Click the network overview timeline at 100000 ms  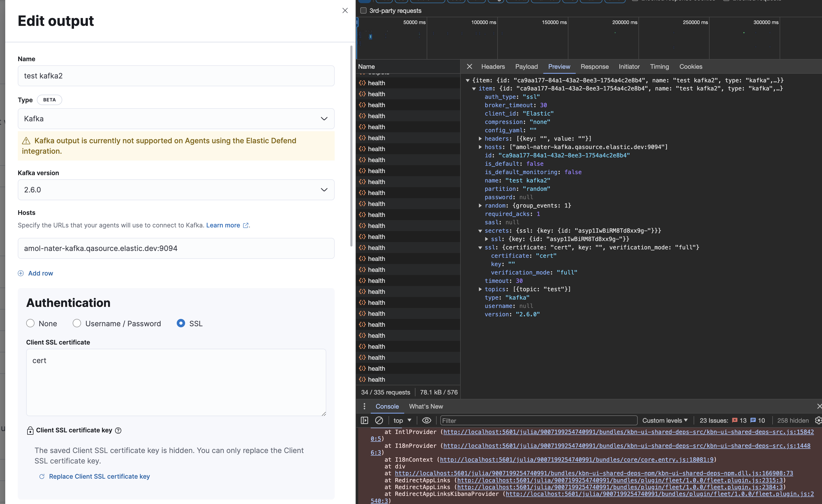[497, 38]
